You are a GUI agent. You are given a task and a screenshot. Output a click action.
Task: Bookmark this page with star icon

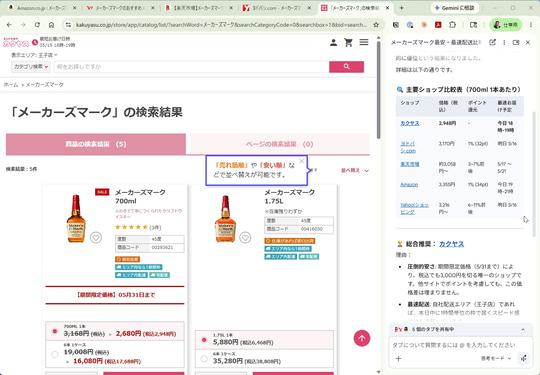tap(376, 25)
